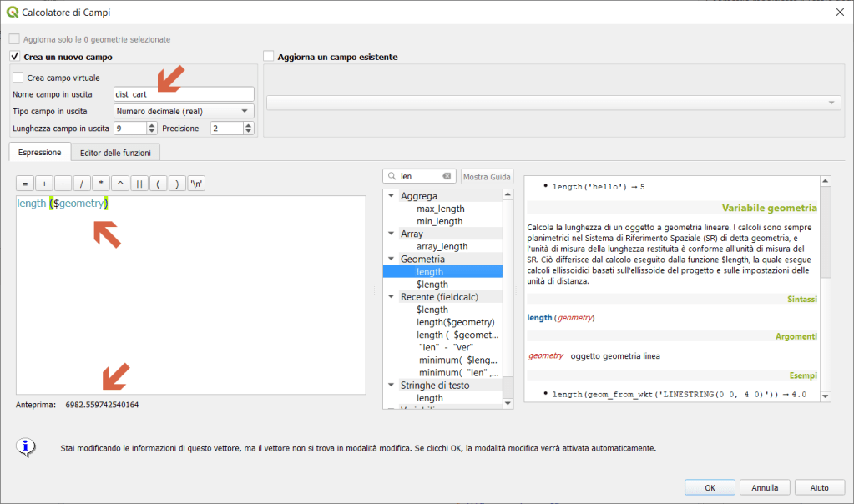Uncheck Crea un nuovo campo checkbox
The height and width of the screenshot is (504, 854).
coord(14,57)
